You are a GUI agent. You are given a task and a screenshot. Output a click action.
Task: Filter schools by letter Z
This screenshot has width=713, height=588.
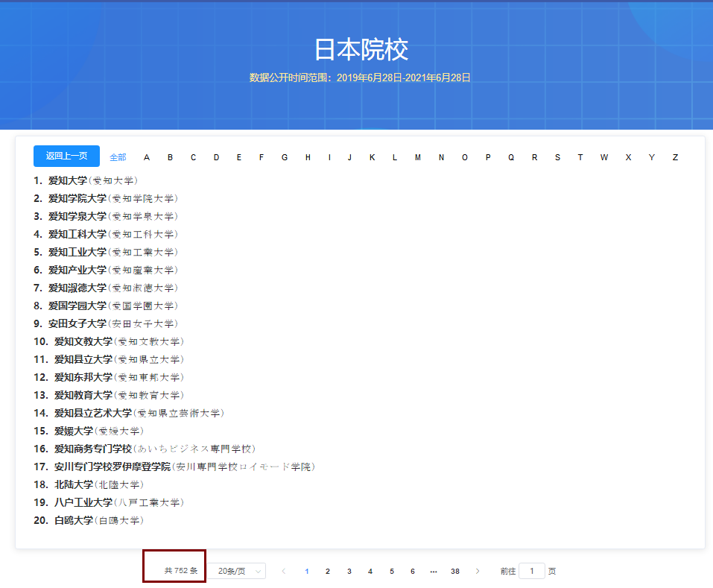click(x=675, y=157)
